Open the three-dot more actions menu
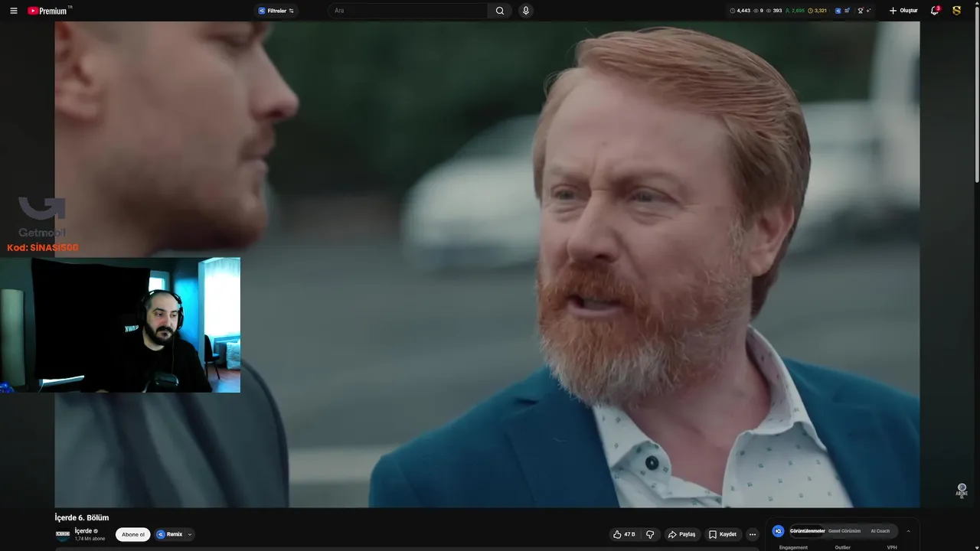The height and width of the screenshot is (551, 980). (x=753, y=534)
